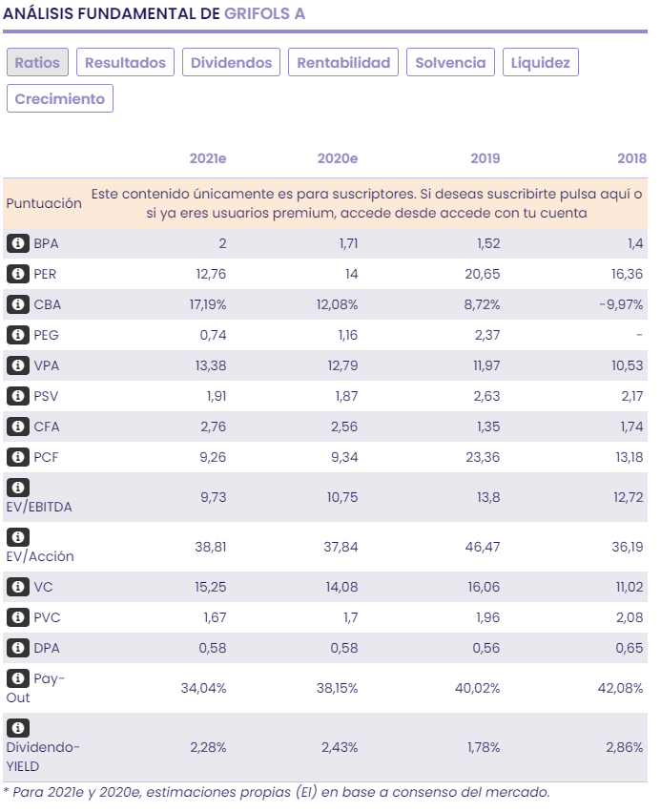Viewport: 661px width, 812px height.
Task: Click the info icon above EV/EBITDA
Action: 17,488
